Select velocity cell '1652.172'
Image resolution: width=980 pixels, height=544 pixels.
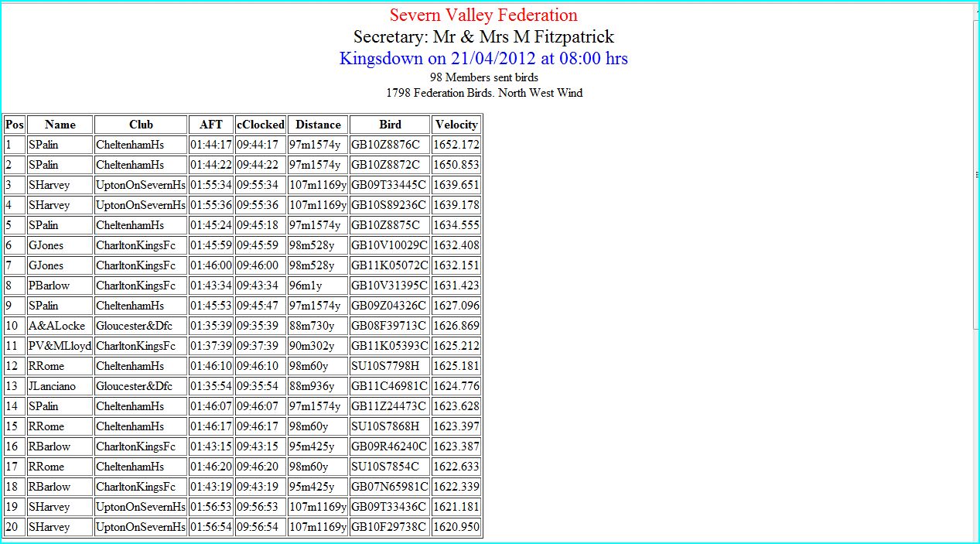click(x=456, y=145)
